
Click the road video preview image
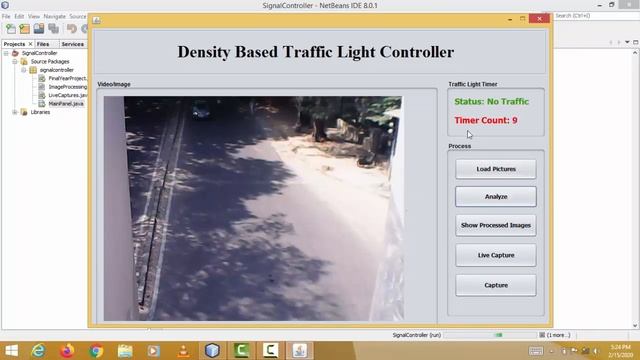253,208
